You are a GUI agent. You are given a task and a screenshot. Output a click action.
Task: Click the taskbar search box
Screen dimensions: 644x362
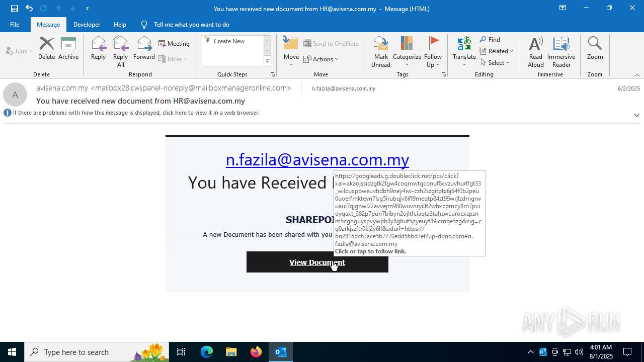97,352
